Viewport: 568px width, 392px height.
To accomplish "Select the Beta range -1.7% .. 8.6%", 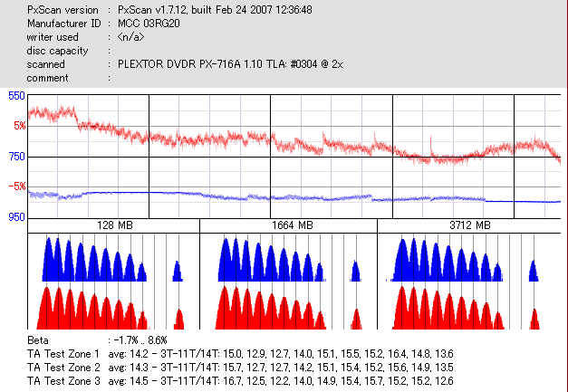I will [140, 340].
